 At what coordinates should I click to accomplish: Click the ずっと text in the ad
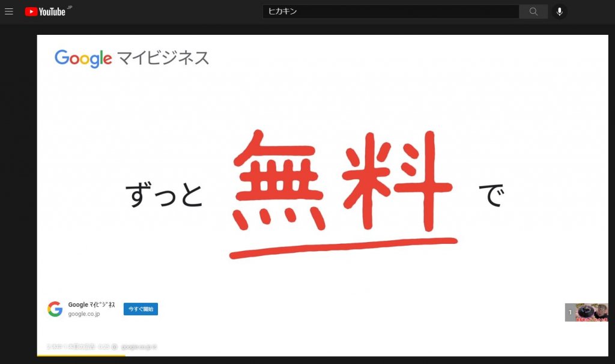[164, 195]
